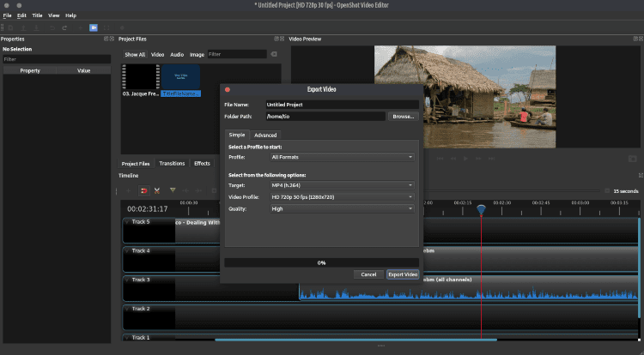644x355 pixels.
Task: Click the Next Marker arrow icon
Action: (198, 190)
